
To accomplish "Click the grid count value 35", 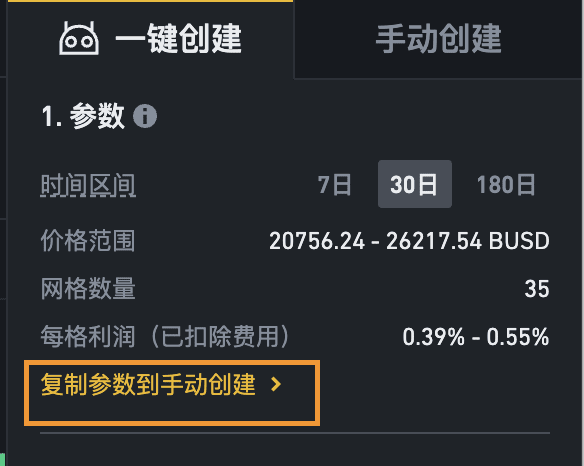I will click(x=537, y=289).
